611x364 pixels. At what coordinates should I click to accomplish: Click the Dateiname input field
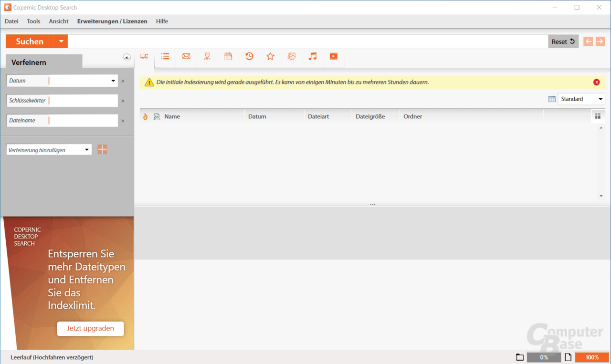click(x=83, y=121)
